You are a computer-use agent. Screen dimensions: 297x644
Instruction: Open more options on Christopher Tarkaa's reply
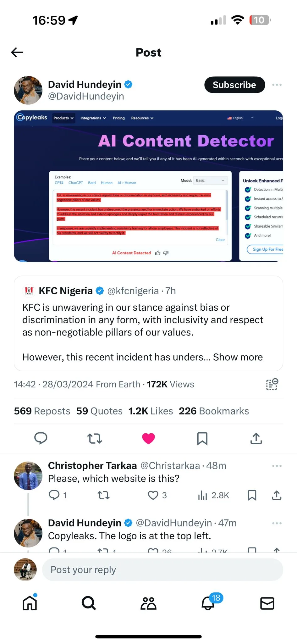(277, 466)
